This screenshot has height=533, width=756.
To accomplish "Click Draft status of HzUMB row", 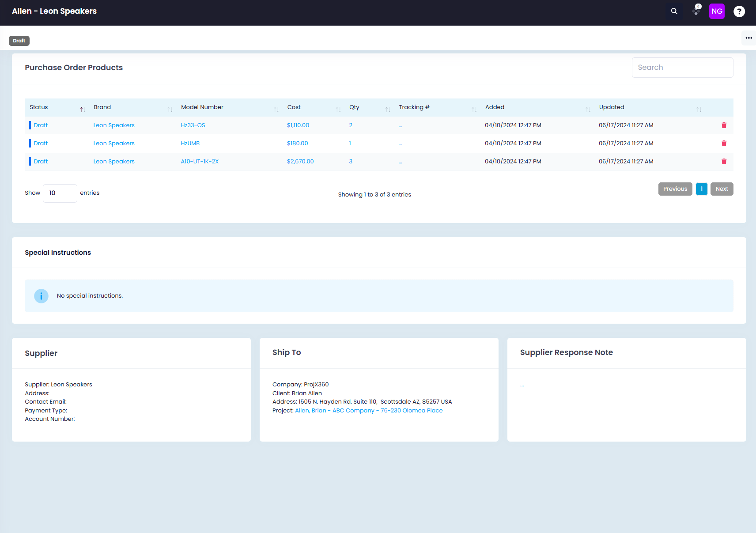I will [41, 144].
